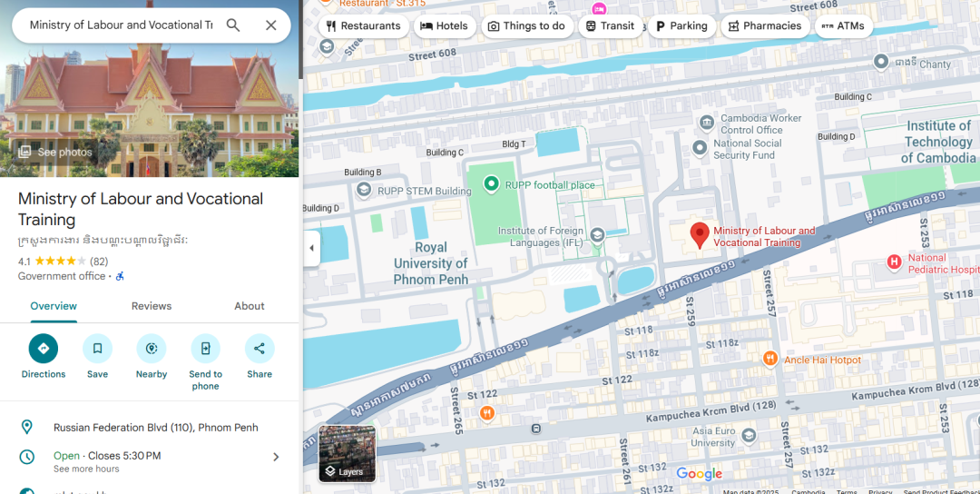980x494 pixels.
Task: Click the search text field
Action: click(121, 25)
